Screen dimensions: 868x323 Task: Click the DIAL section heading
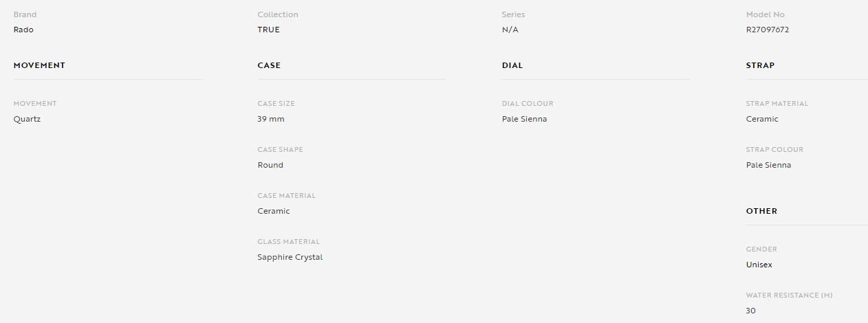tap(512, 65)
